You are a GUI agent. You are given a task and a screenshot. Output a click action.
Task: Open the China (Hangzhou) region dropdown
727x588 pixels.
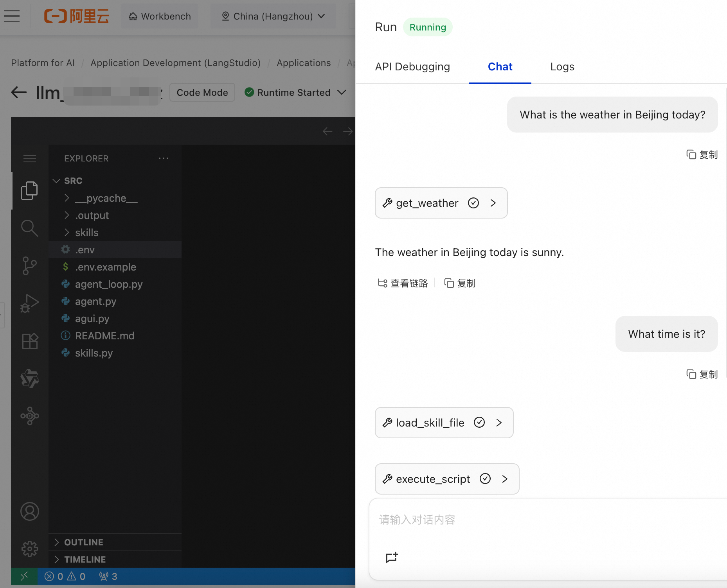point(273,16)
